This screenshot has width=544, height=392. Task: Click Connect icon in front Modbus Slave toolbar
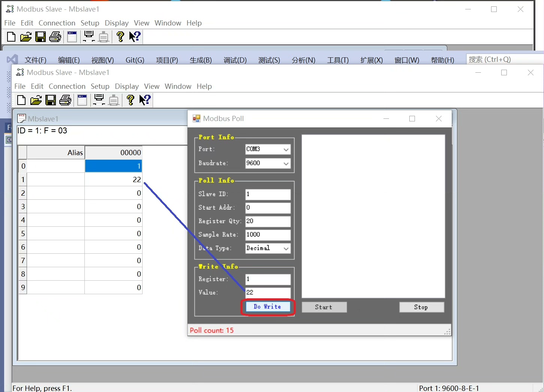coord(99,100)
